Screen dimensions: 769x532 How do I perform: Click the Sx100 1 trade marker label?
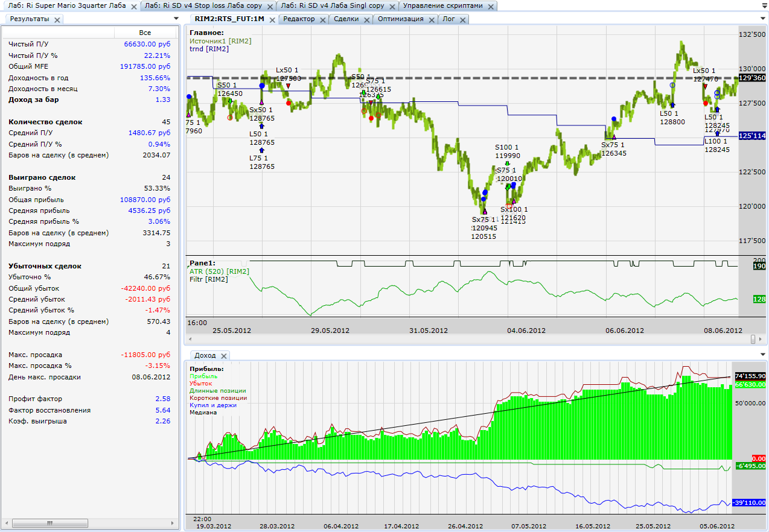tap(514, 210)
